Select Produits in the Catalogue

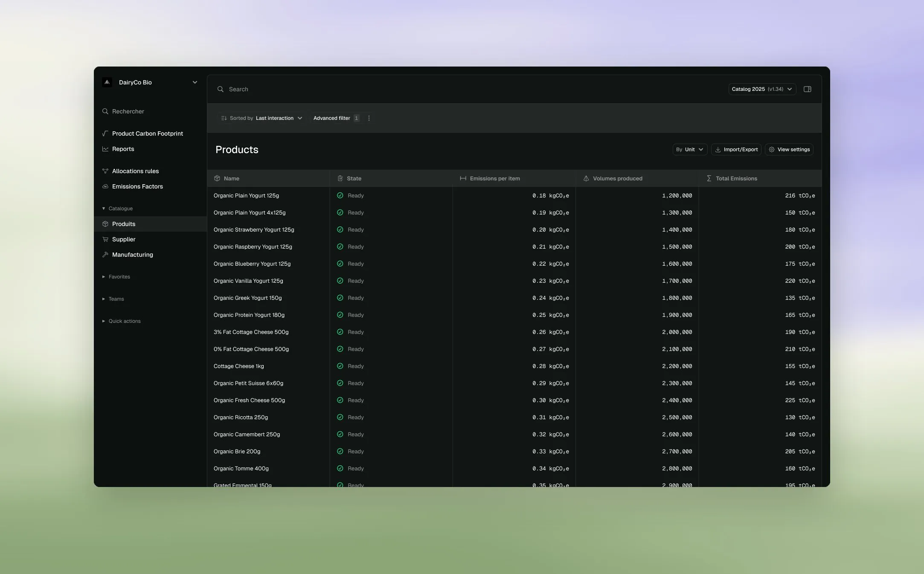pyautogui.click(x=150, y=224)
